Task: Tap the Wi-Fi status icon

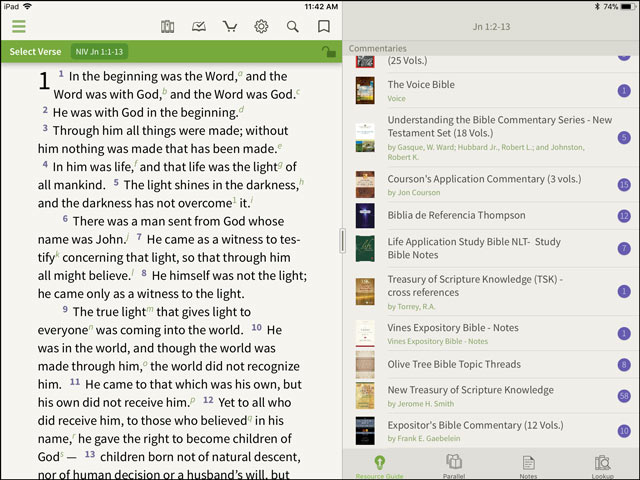Action: pos(27,7)
